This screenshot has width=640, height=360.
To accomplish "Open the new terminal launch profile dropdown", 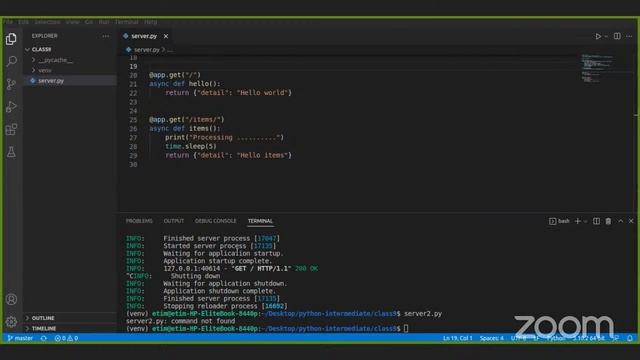I will click(585, 221).
